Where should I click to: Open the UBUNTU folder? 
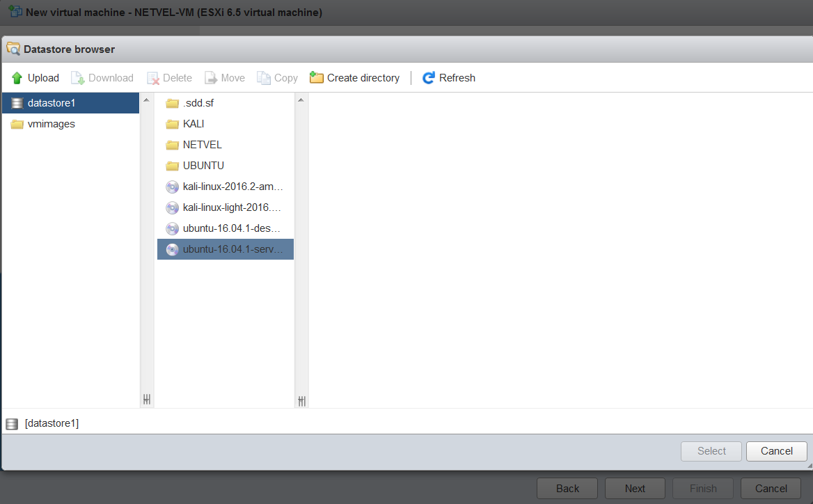coord(226,166)
